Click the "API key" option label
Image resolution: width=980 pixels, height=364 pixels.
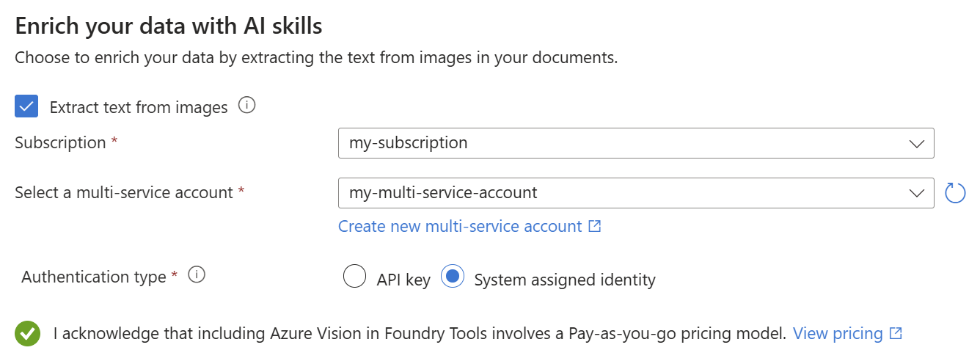tap(403, 280)
